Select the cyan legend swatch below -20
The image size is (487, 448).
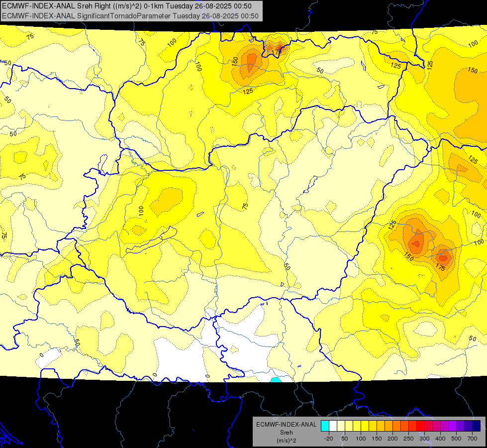(325, 426)
